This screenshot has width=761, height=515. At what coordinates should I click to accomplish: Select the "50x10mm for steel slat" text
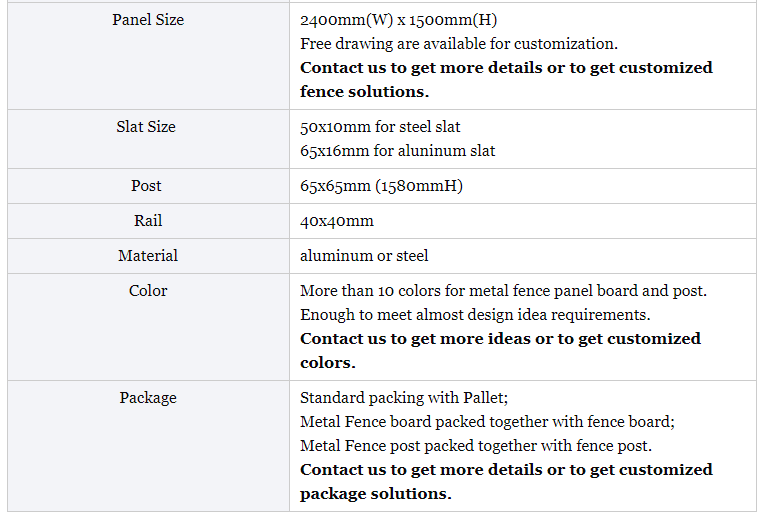(x=380, y=127)
